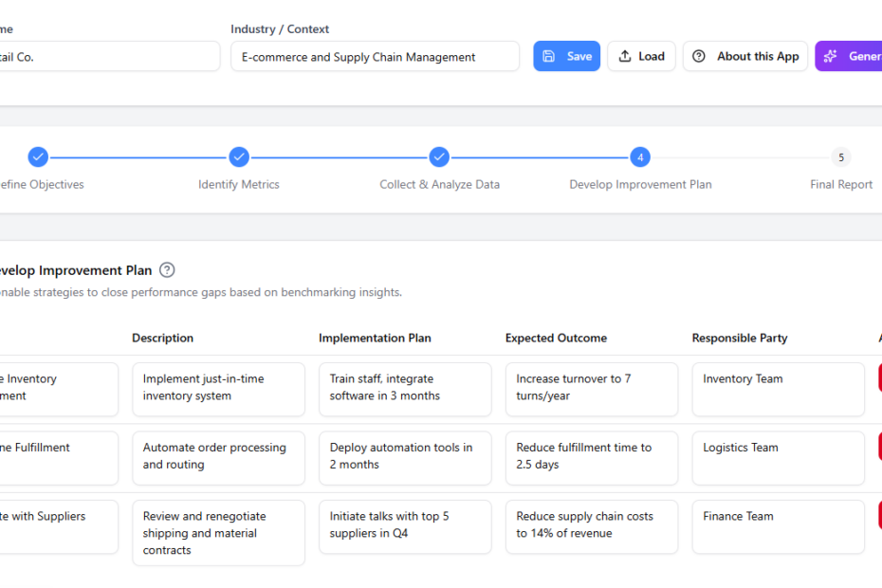Edit the Industry / Context field
The height and width of the screenshot is (588, 882).
tap(375, 56)
